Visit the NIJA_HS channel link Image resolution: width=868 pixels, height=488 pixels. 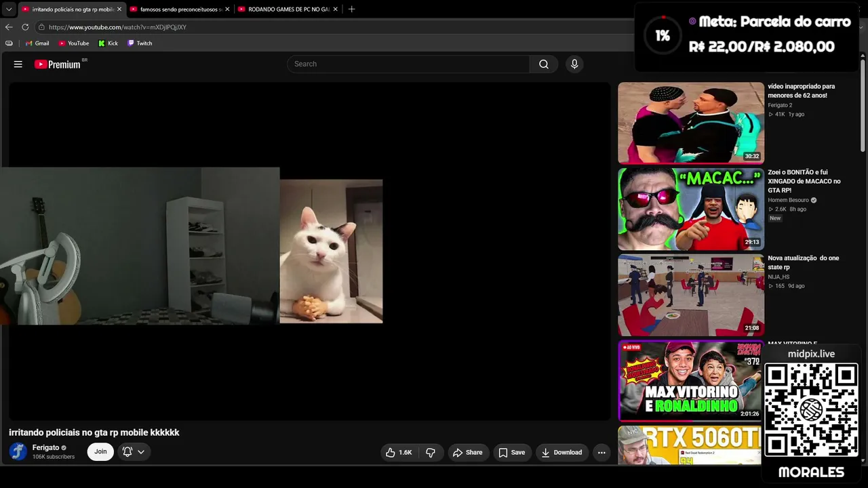(x=778, y=277)
